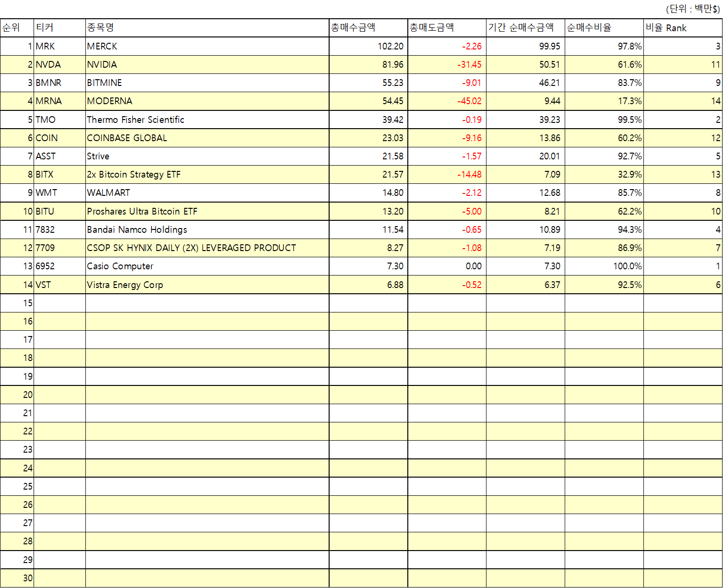This screenshot has height=588, width=723.
Task: Click the Vistra Energy Corp cell
Action: pyautogui.click(x=207, y=285)
